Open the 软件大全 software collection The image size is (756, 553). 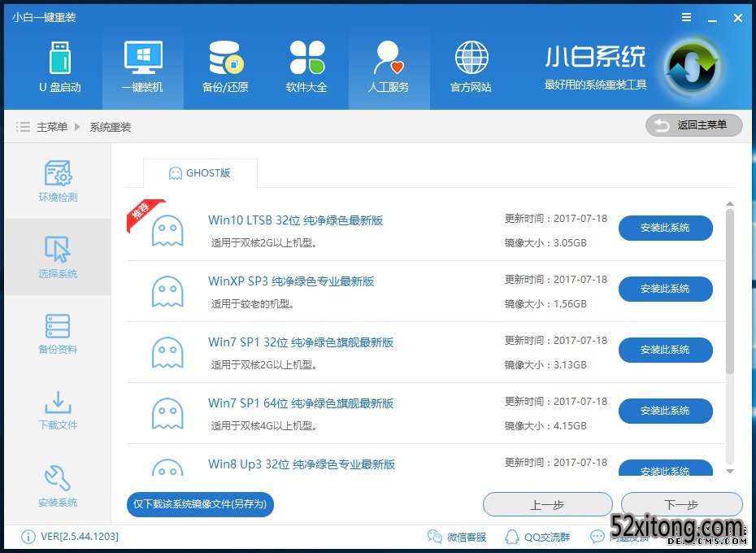306,67
